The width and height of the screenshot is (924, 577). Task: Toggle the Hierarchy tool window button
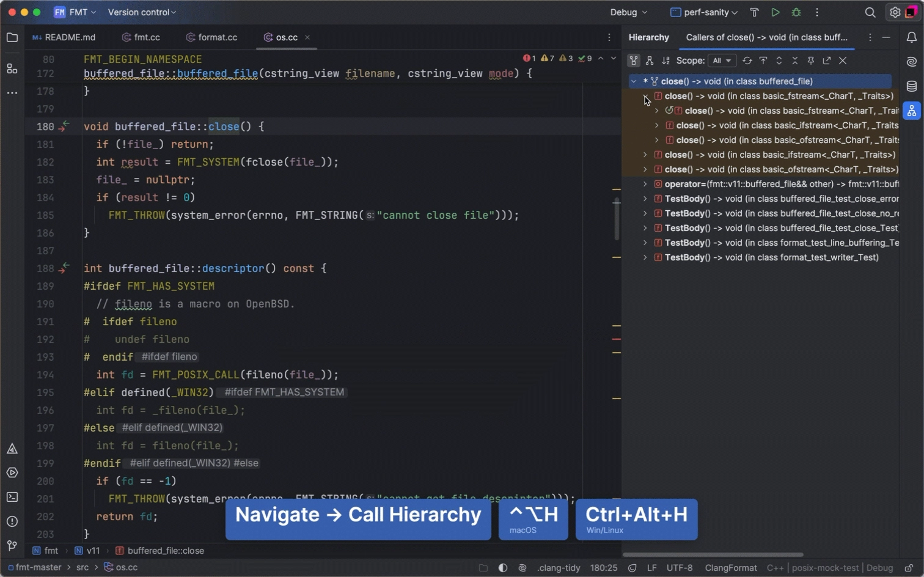(912, 111)
